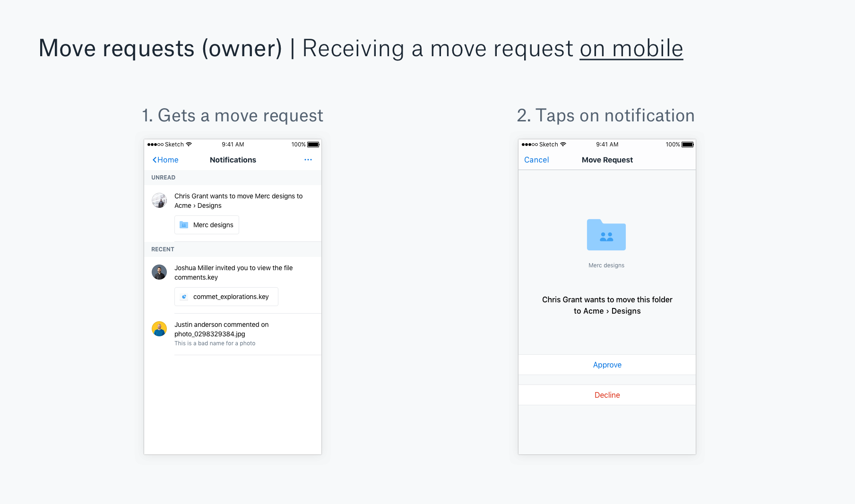The height and width of the screenshot is (504, 855).
Task: Cancel the Move Request screen
Action: (536, 160)
